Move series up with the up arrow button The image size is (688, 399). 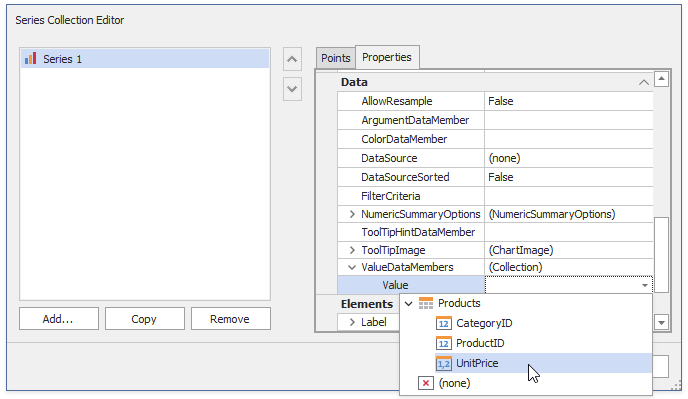(292, 59)
